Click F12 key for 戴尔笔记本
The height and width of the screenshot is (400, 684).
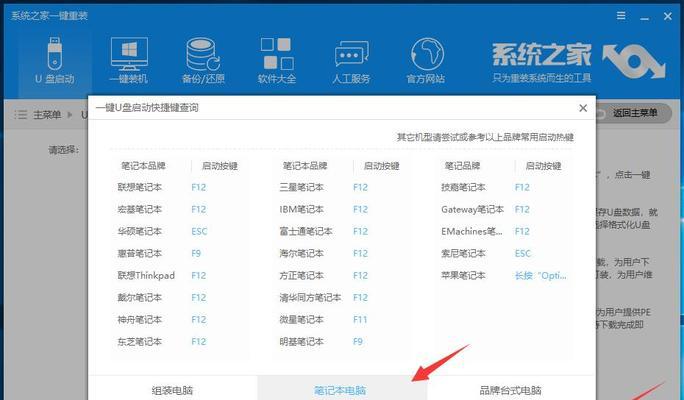click(x=198, y=297)
